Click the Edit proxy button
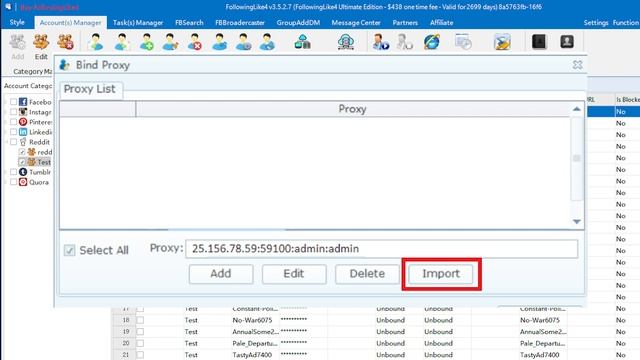640x360 pixels. 294,274
